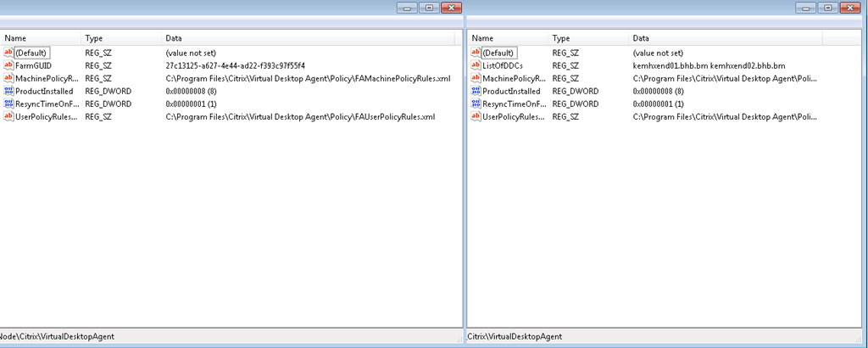The width and height of the screenshot is (868, 348).
Task: Sort by Name column in left window
Action: pos(41,38)
